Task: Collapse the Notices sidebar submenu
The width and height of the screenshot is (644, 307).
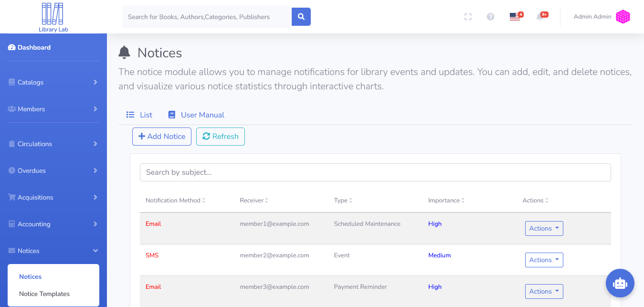Action: coord(29,251)
